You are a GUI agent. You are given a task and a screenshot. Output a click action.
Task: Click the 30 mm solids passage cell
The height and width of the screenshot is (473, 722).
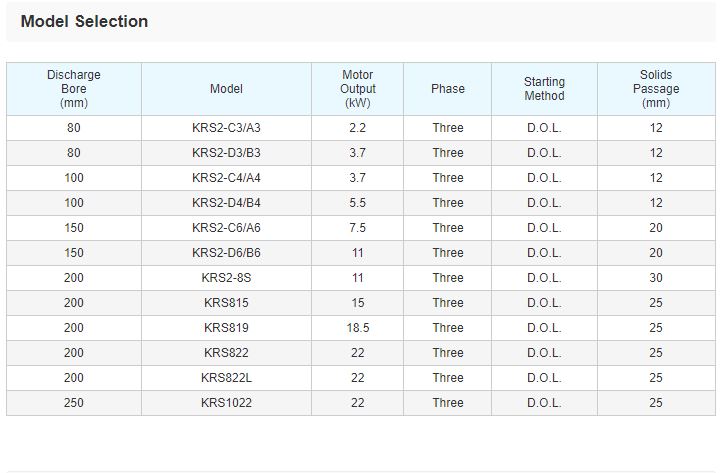click(x=656, y=278)
